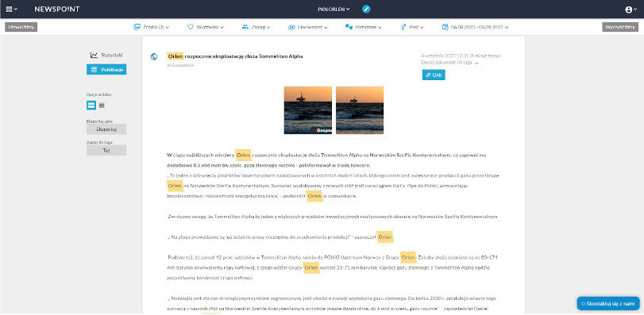Click the blue Link button
The image size is (644, 315).
pyautogui.click(x=434, y=75)
